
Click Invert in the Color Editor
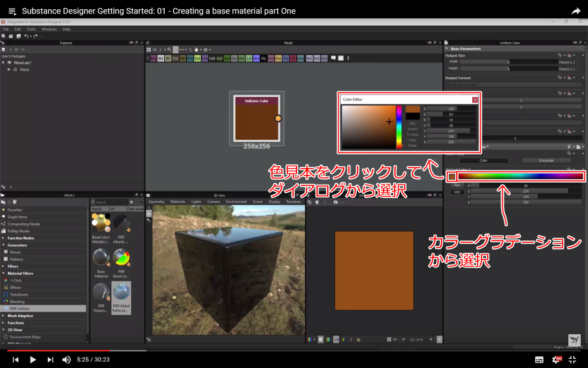tap(412, 129)
